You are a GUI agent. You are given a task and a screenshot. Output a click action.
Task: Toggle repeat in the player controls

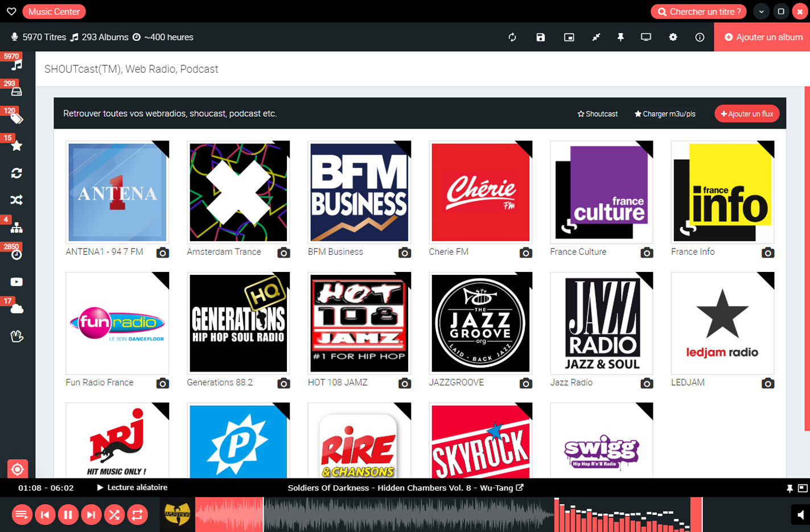(137, 515)
